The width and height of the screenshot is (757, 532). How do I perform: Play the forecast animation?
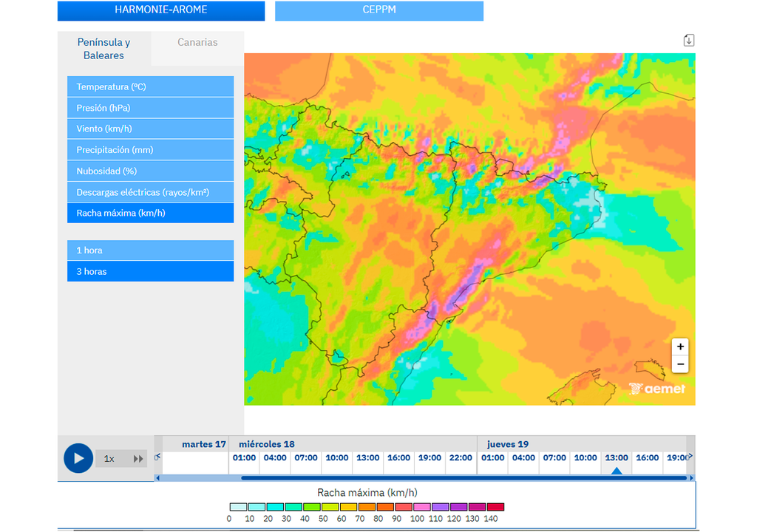(x=78, y=458)
